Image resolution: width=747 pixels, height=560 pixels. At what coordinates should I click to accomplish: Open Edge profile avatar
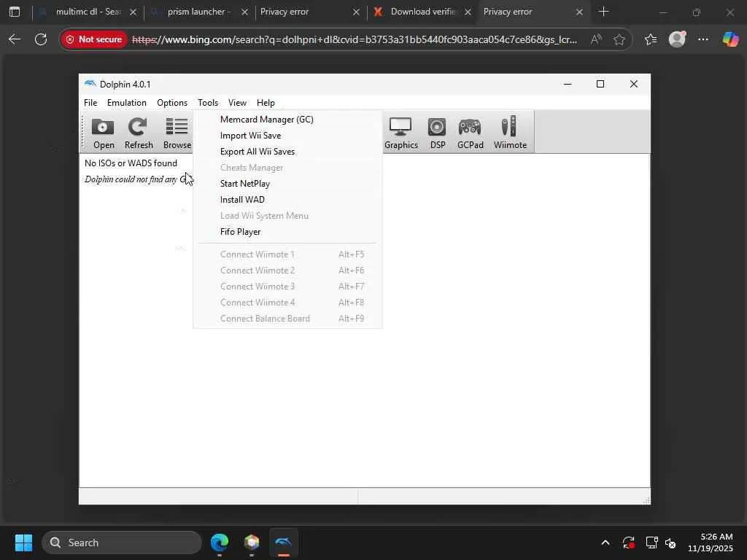pyautogui.click(x=677, y=39)
